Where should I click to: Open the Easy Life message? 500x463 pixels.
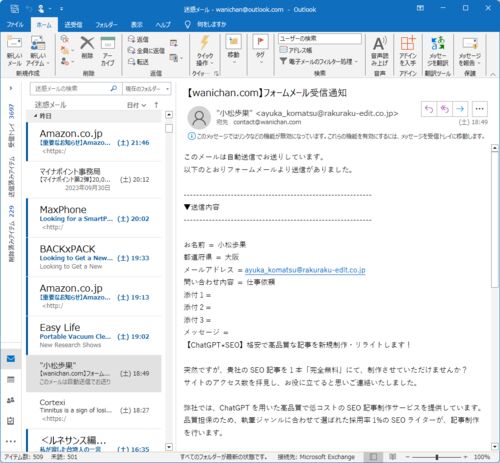point(94,336)
